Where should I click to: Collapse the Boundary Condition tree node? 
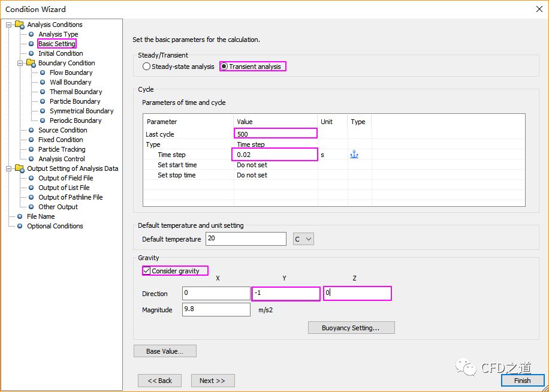[20, 63]
